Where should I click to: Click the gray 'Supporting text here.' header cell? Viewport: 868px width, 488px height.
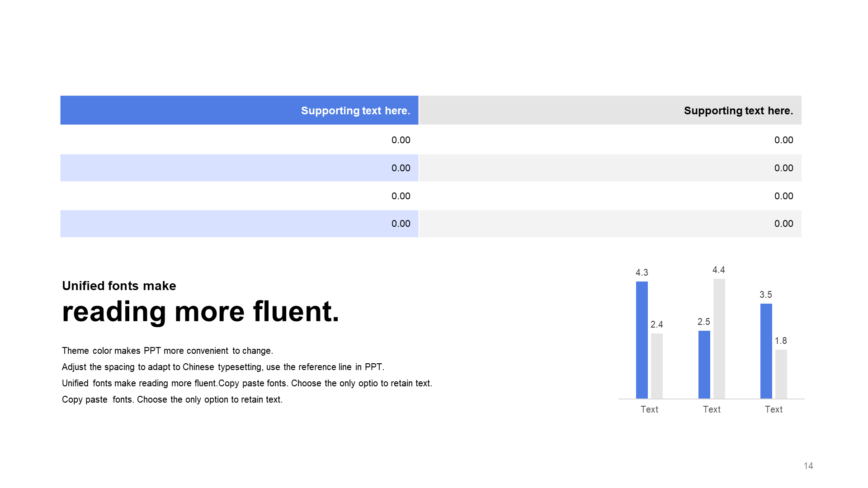[x=610, y=110]
